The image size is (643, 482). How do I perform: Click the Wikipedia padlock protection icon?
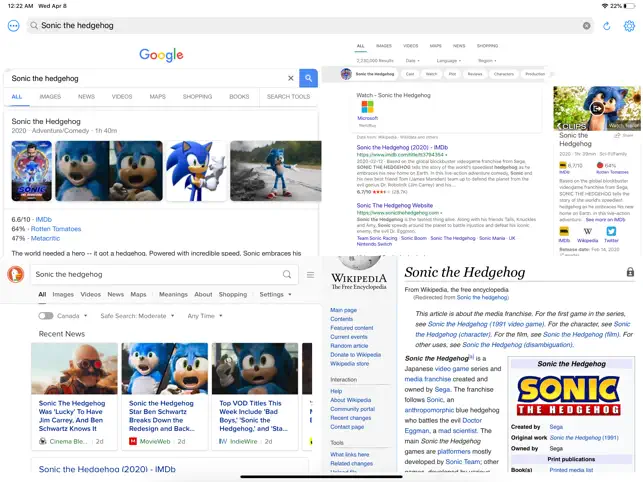coord(630,272)
